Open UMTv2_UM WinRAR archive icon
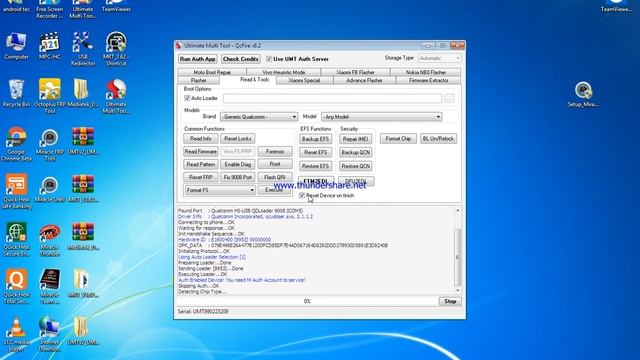Screen dimensions: 640x360 (82, 141)
